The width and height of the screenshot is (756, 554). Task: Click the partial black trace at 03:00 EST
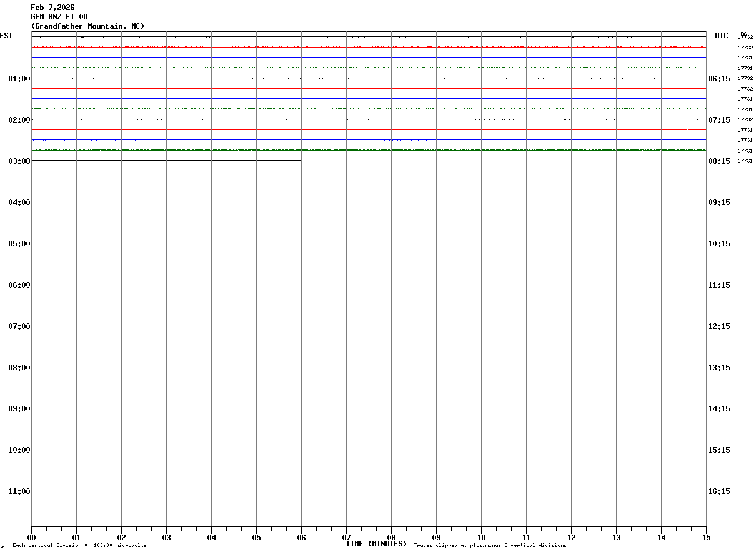[x=166, y=161]
